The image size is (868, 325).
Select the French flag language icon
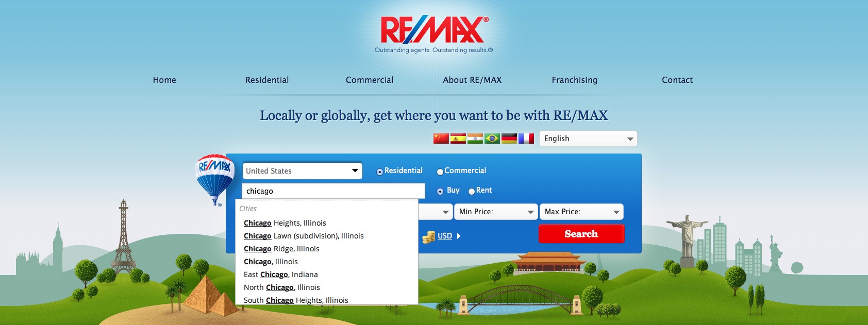526,139
